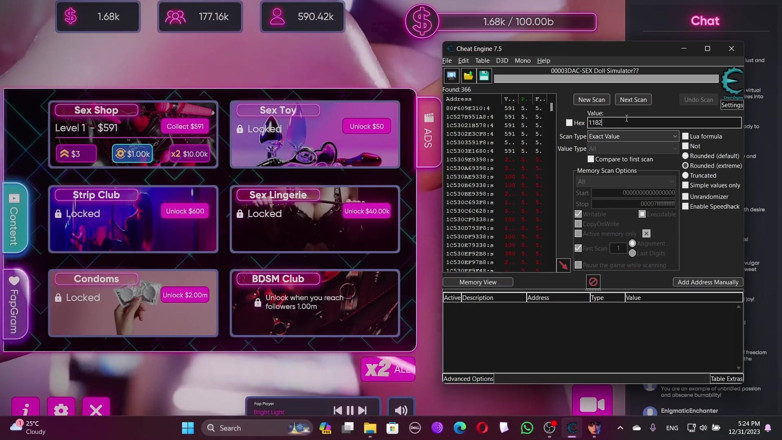Click the 1.68k / 100.00b progress bar
Viewport: 782px width, 440px height.
[518, 22]
